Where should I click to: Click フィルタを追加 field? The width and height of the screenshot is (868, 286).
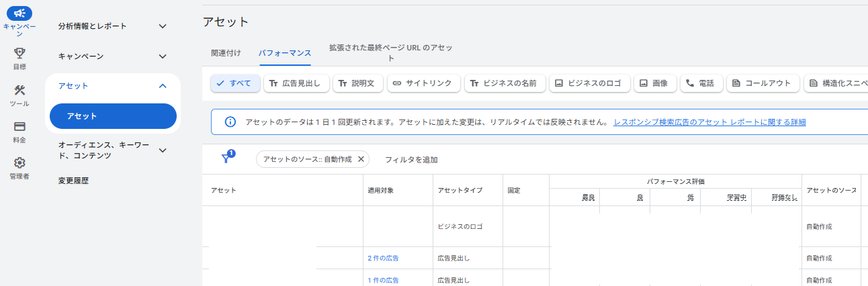point(411,159)
